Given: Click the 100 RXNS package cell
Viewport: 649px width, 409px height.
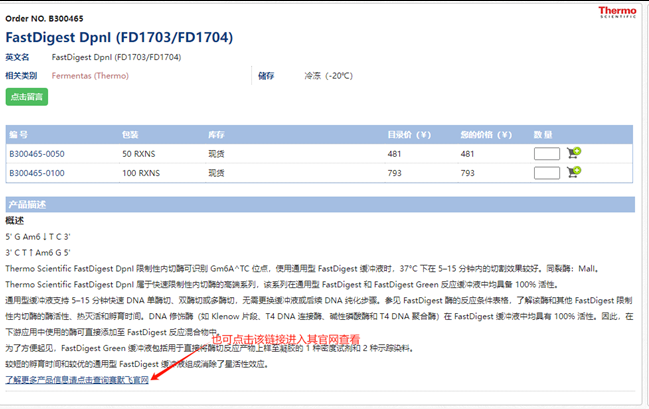Looking at the screenshot, I should (x=141, y=173).
